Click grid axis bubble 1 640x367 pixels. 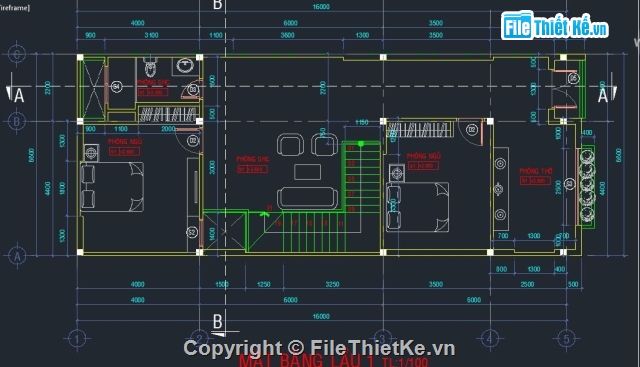(77, 339)
